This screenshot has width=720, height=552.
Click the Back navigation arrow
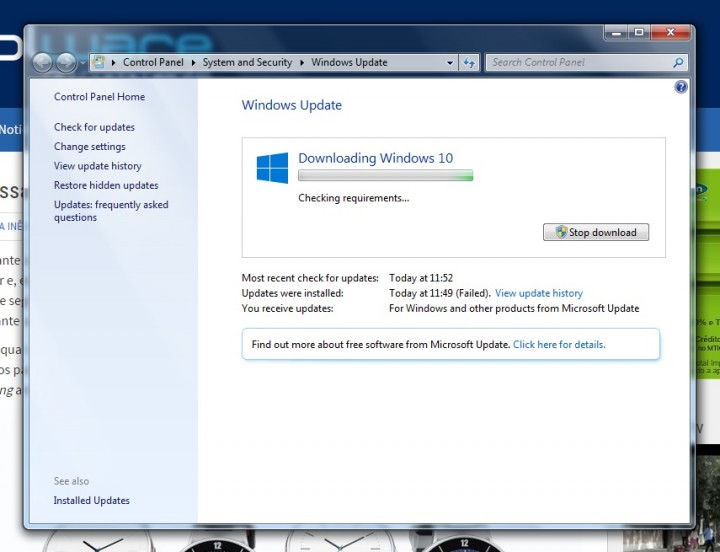[43, 62]
